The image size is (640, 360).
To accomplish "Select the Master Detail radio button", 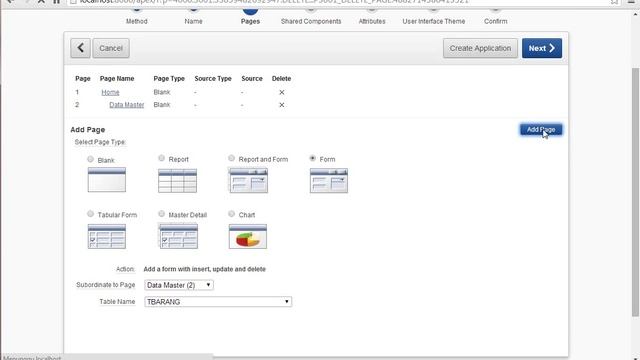I will [x=162, y=213].
